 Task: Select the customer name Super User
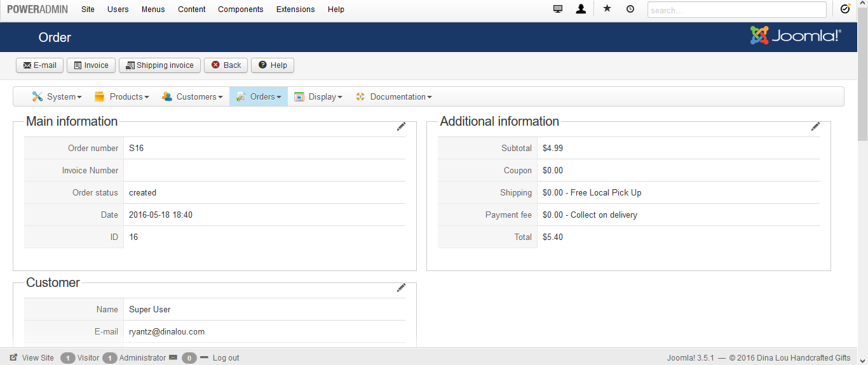click(150, 309)
